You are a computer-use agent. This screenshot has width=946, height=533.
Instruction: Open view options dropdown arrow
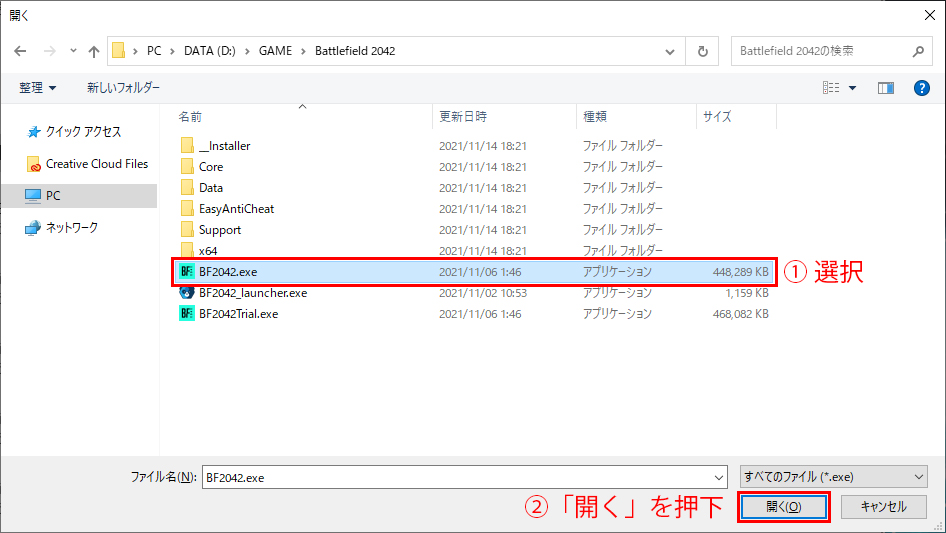[x=852, y=88]
